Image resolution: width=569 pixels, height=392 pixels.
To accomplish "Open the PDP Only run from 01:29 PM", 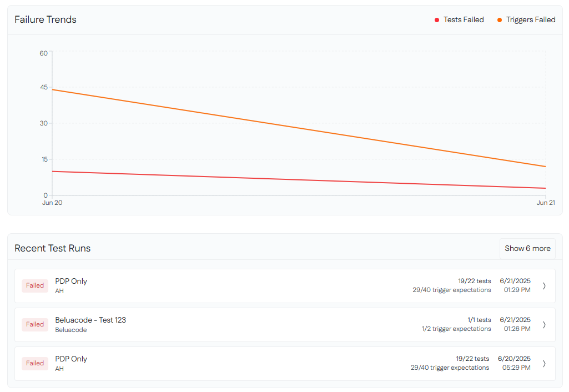I will point(71,281).
